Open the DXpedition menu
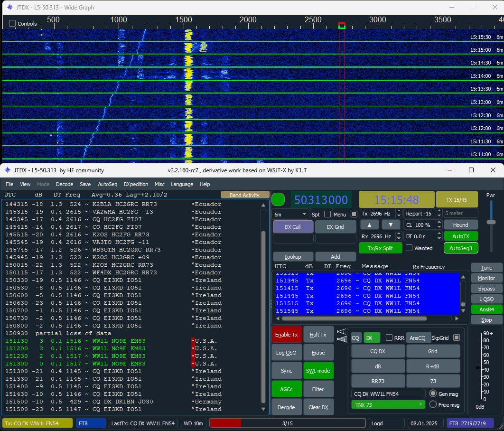Image resolution: width=504 pixels, height=431 pixels. click(136, 184)
